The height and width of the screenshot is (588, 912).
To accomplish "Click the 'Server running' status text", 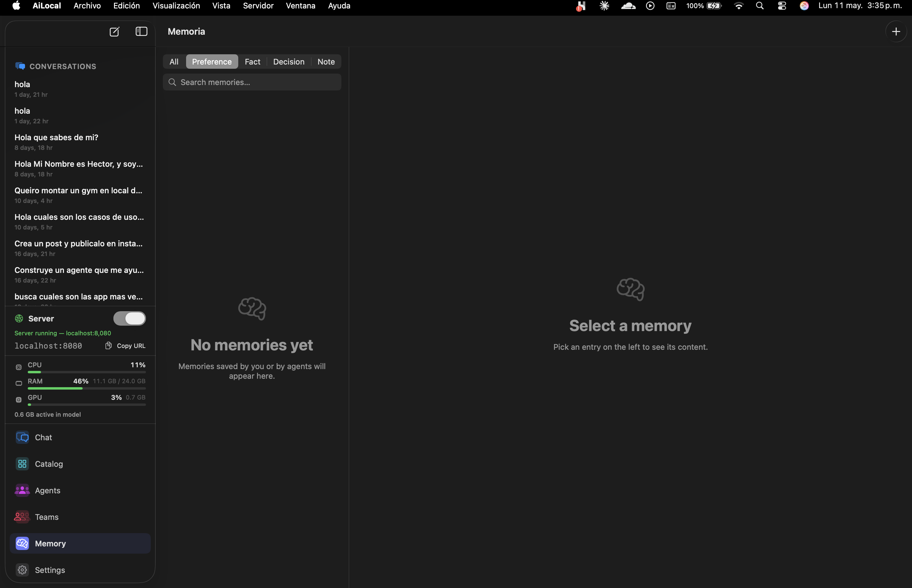I will [63, 333].
